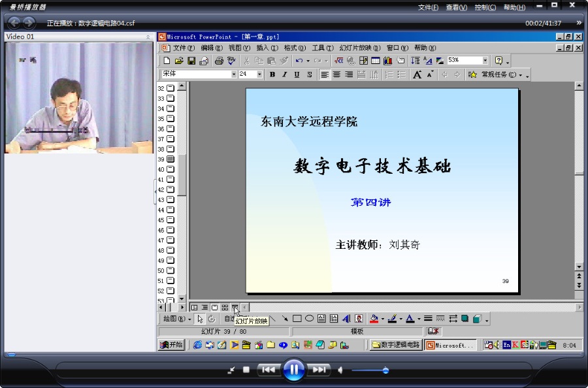
Task: Skip to the previous track
Action: [x=269, y=370]
